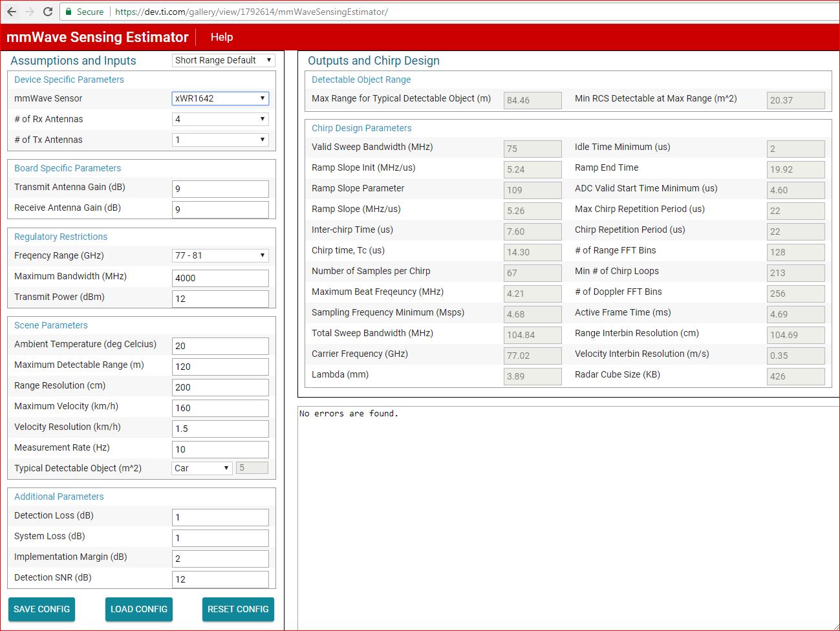This screenshot has height=631, width=840.
Task: Click the Idle Time Minimum value 2
Action: tap(796, 149)
